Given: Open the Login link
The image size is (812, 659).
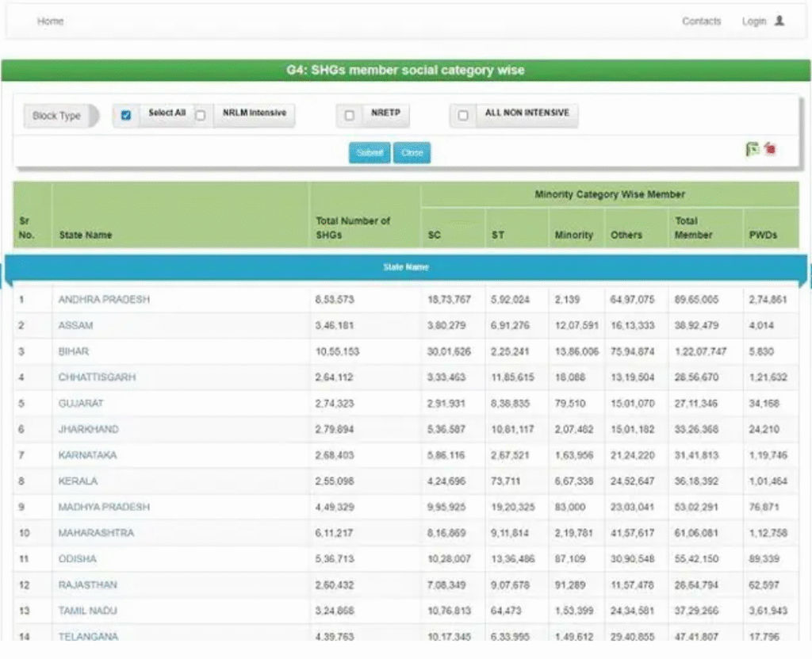Looking at the screenshot, I should point(753,21).
